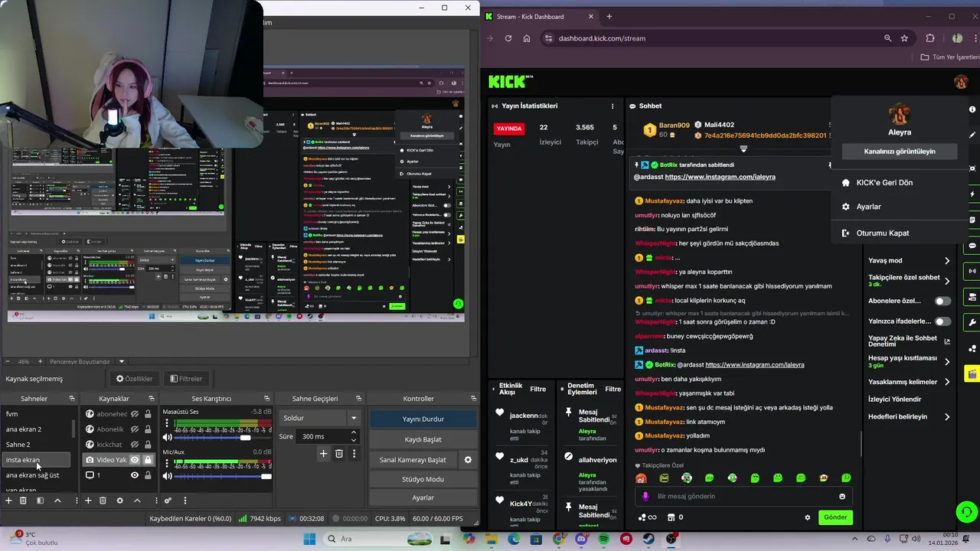Open Windows Start menu

(309, 540)
